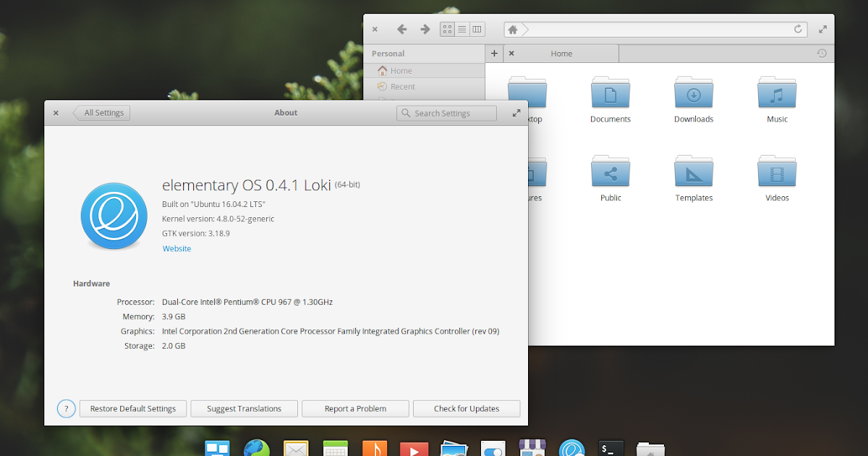This screenshot has width=868, height=456.
Task: Open the Website link
Action: [176, 248]
